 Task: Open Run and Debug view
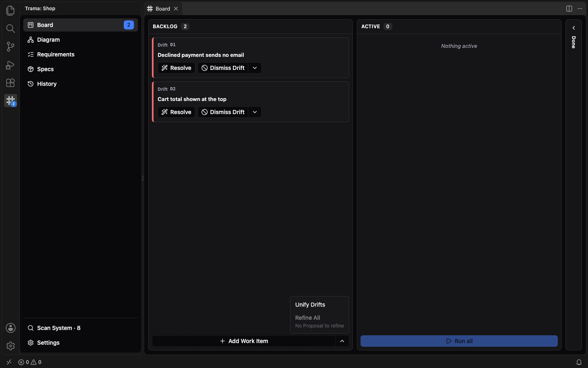tap(11, 65)
